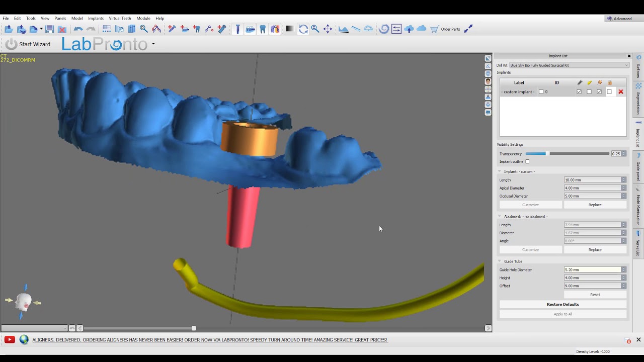This screenshot has width=644, height=362.
Task: Click the add implant icon with red plus
Action: click(x=172, y=29)
